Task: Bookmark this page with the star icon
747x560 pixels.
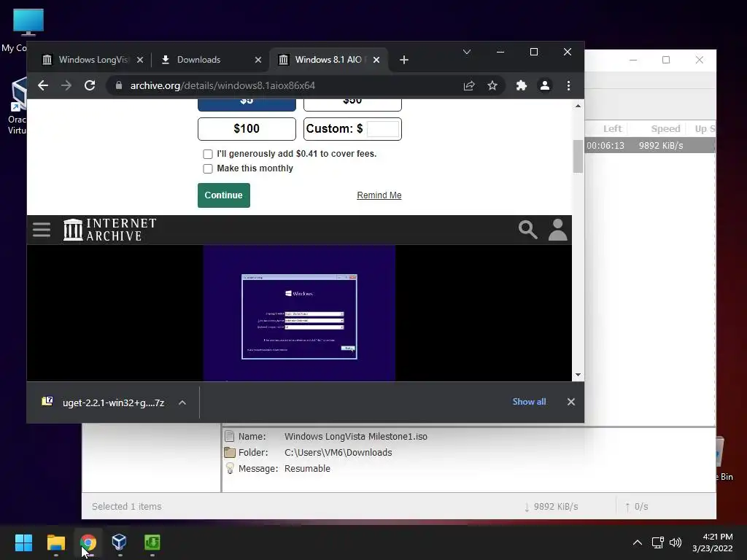Action: pos(492,86)
